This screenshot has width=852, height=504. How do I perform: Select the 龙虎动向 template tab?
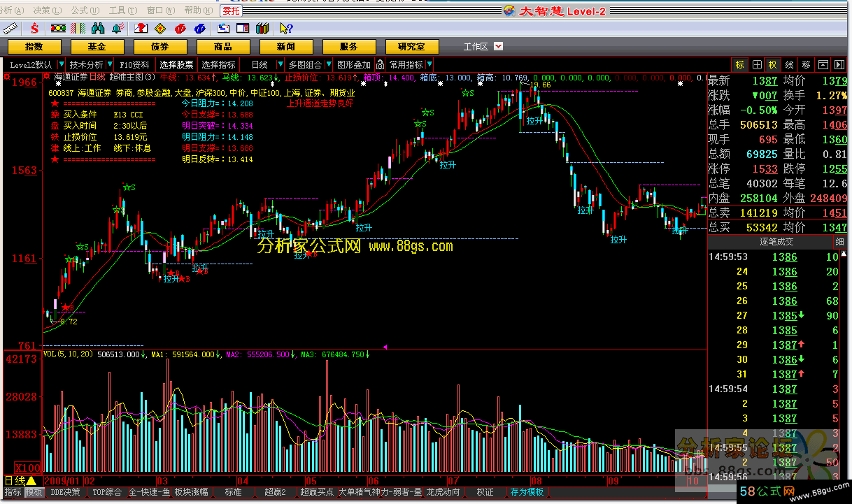[x=443, y=492]
